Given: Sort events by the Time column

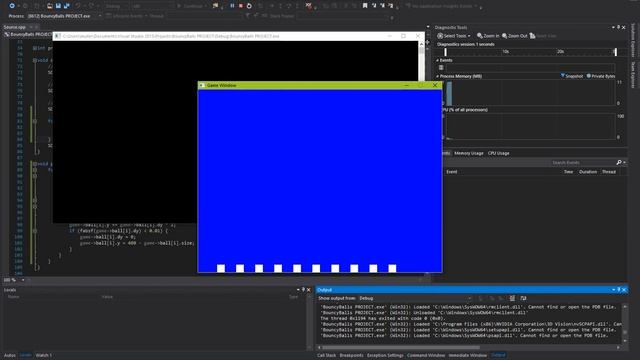Looking at the screenshot, I should (568, 172).
